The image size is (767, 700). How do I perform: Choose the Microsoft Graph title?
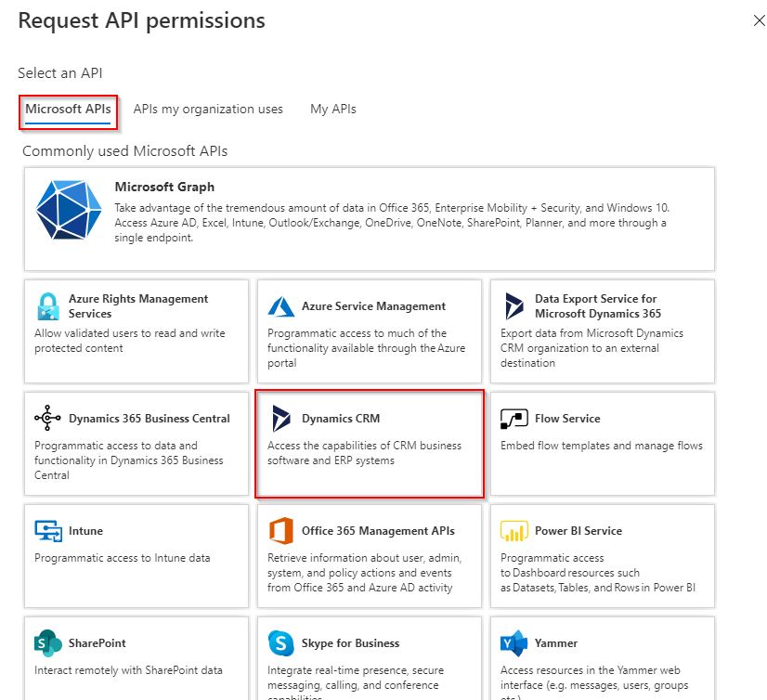(164, 187)
